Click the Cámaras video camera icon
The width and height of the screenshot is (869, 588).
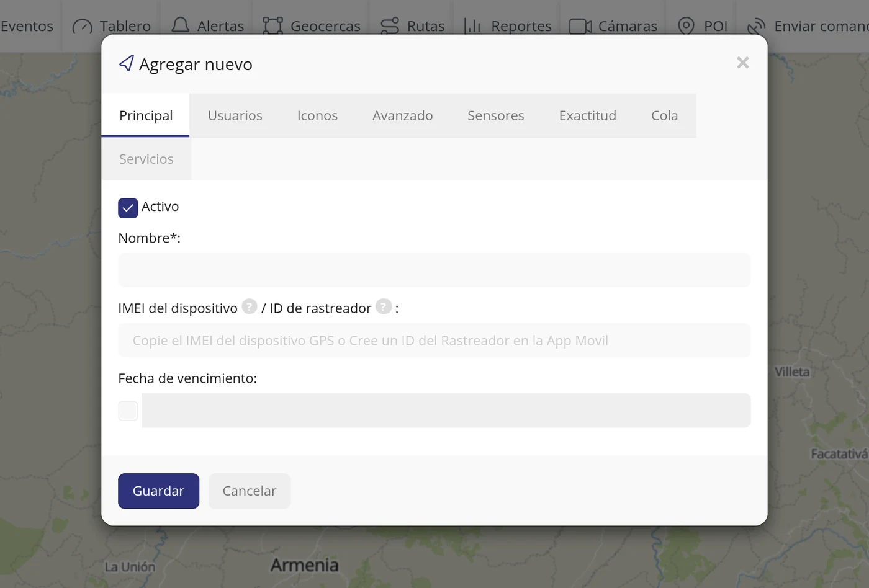tap(580, 26)
